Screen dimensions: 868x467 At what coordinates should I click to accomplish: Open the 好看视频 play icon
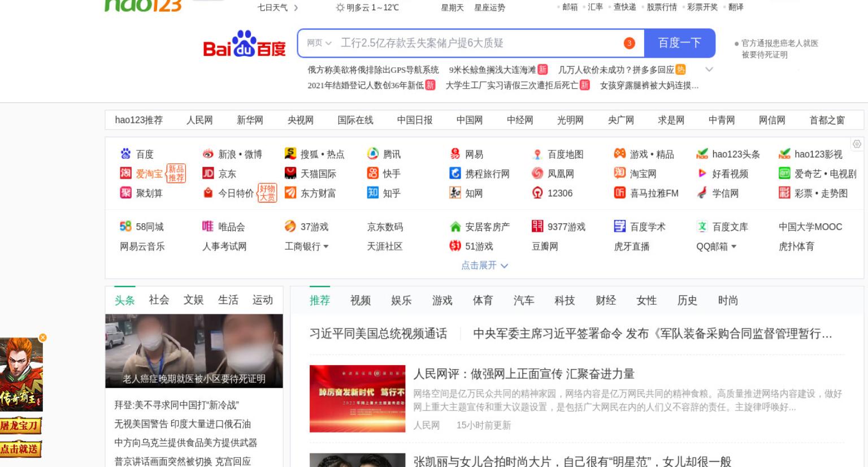[x=702, y=173]
